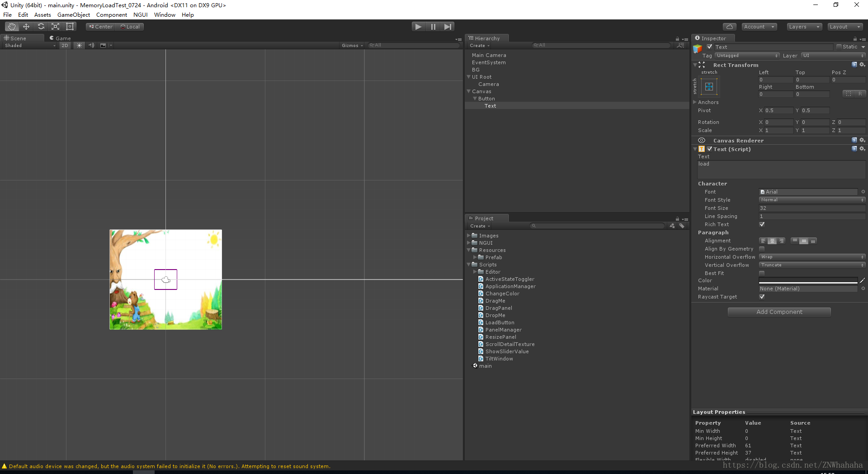Start Play mode with the Play button
This screenshot has width=868, height=474.
419,27
